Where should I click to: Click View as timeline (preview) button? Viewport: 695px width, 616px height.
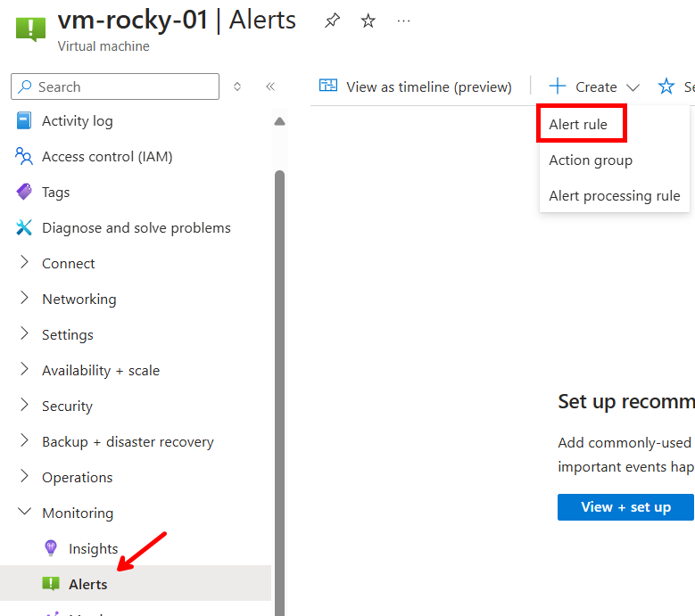point(416,86)
